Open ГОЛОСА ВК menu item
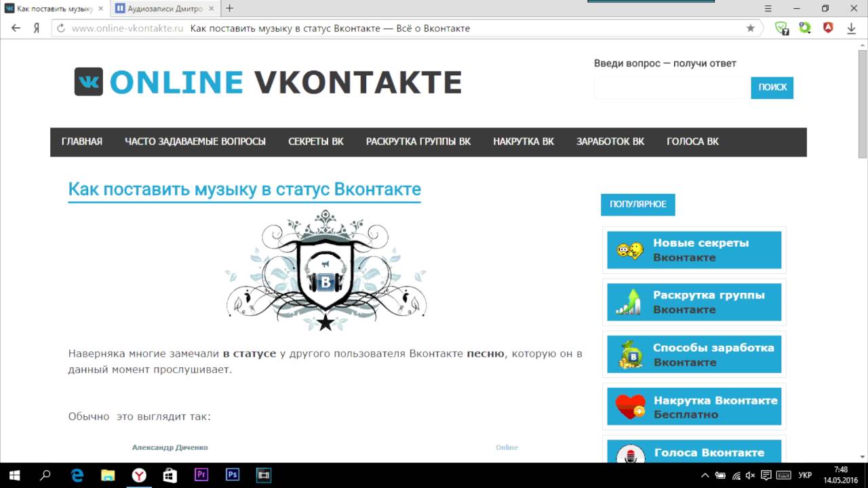Image resolution: width=868 pixels, height=488 pixels. pos(693,142)
